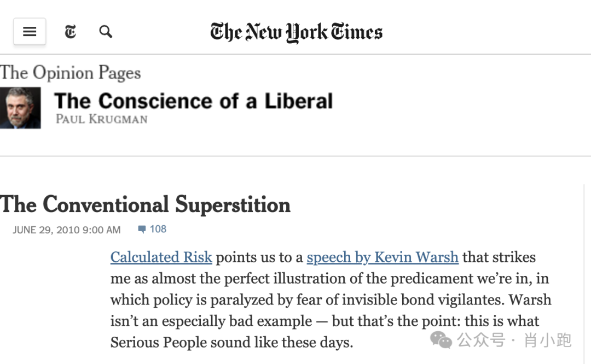The width and height of the screenshot is (591, 364).
Task: Click the June 29, 2010 timestamp
Action: [67, 230]
